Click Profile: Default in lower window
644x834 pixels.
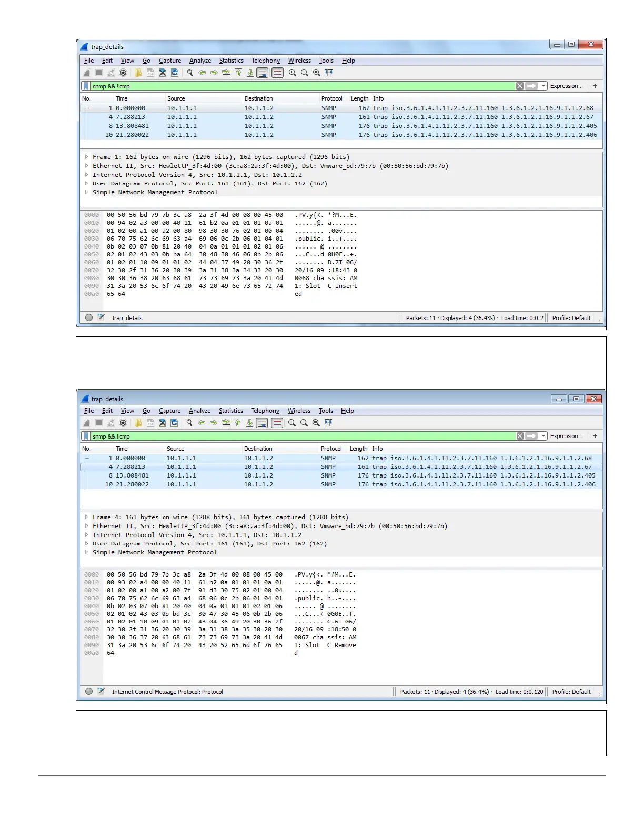(x=571, y=692)
